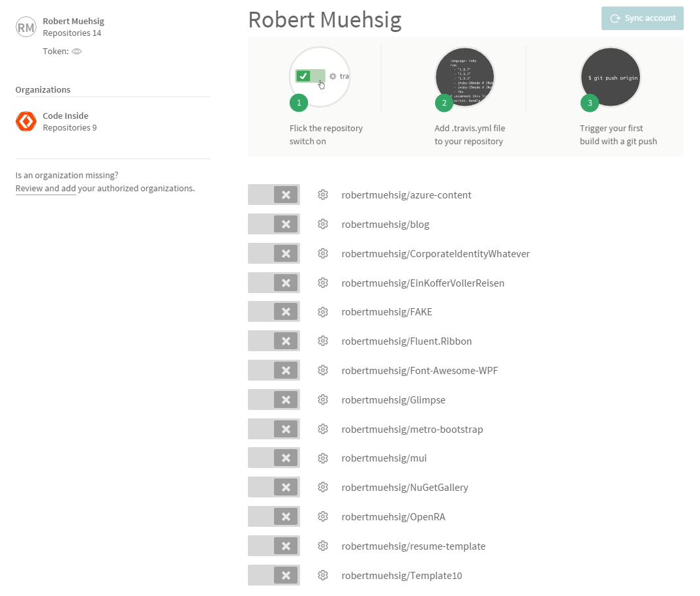
Task: Open settings gear for robertmuehsig/OpenRA
Action: point(323,516)
